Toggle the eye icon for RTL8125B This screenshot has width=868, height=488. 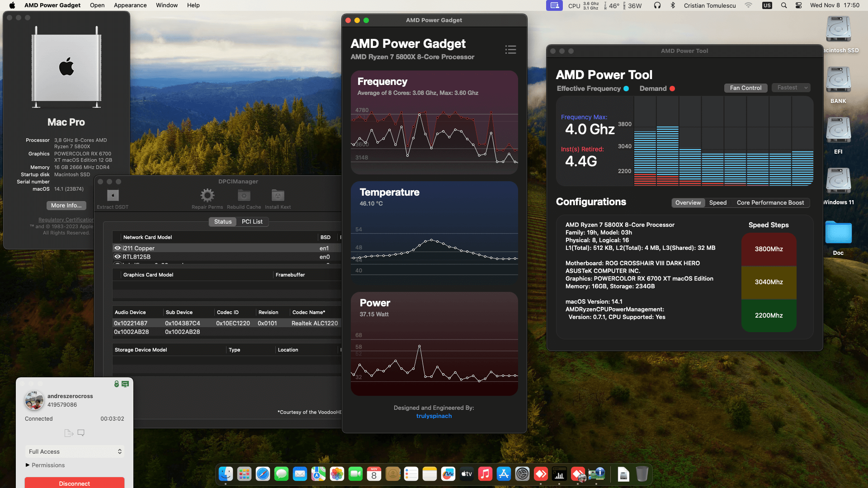pyautogui.click(x=118, y=257)
